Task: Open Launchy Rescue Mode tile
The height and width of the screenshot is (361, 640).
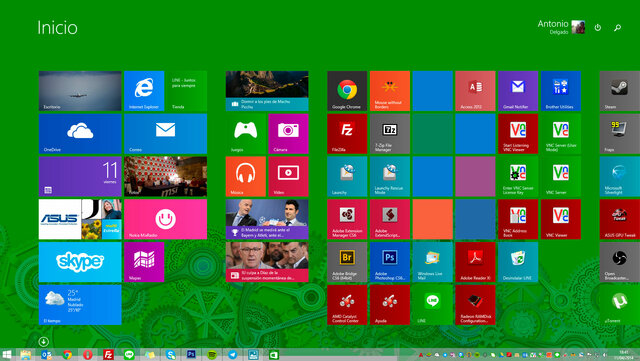Action: [390, 176]
